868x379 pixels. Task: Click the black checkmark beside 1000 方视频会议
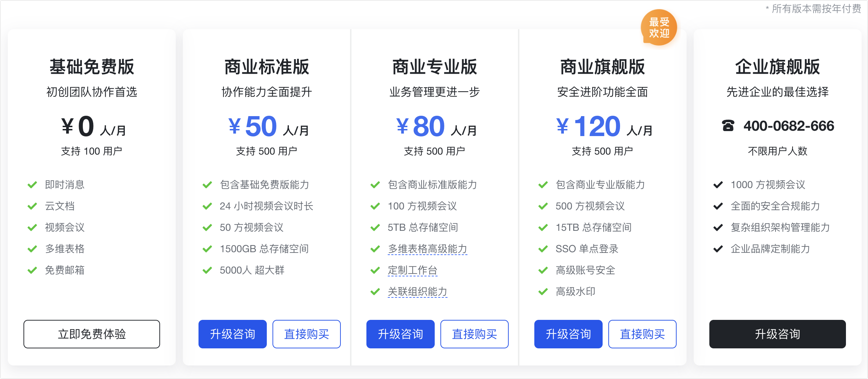tap(718, 185)
